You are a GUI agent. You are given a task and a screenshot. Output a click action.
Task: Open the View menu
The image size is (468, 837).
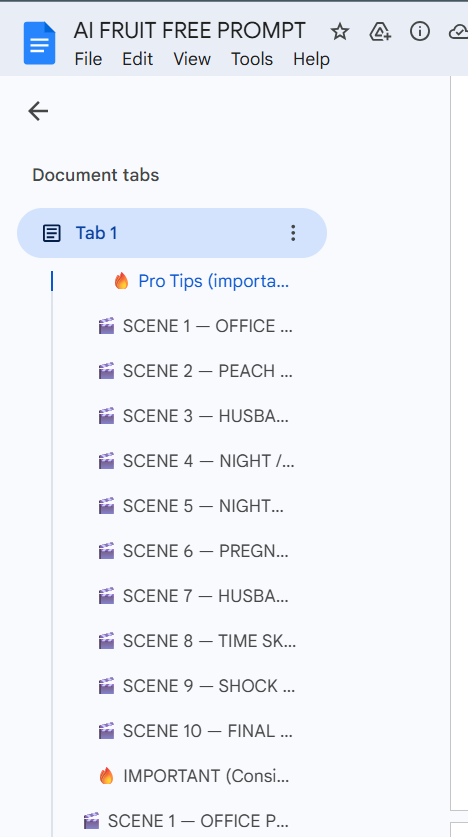(x=192, y=59)
